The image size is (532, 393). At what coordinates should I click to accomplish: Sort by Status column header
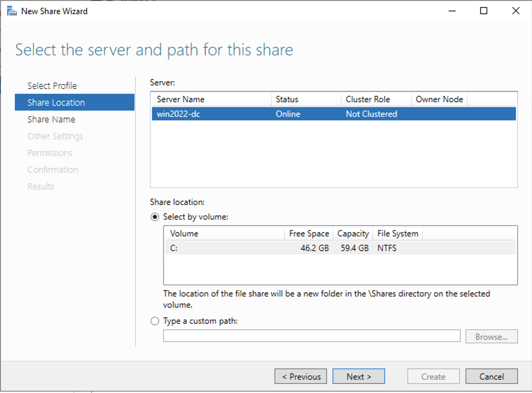pyautogui.click(x=306, y=99)
